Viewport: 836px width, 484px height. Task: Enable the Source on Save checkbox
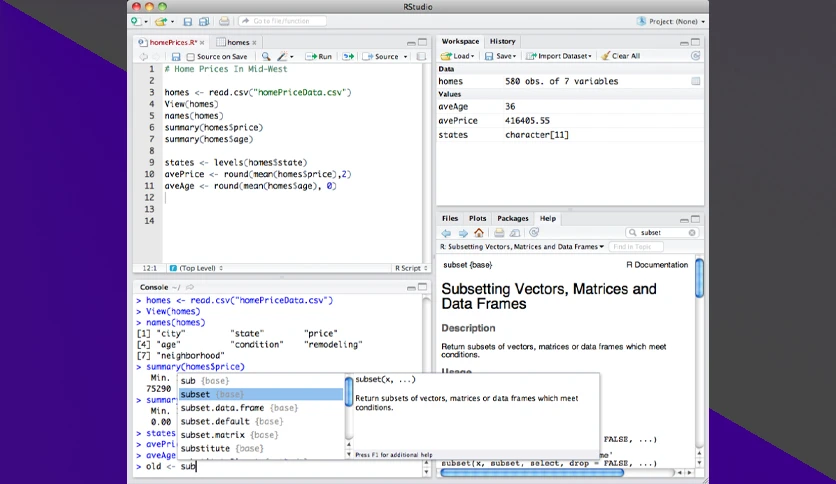[190, 57]
